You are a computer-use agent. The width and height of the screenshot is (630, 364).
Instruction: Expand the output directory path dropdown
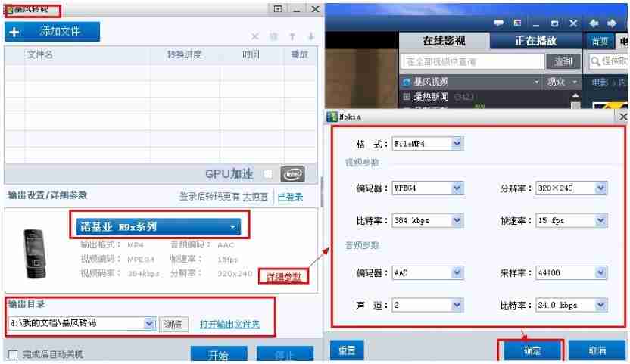tap(149, 323)
